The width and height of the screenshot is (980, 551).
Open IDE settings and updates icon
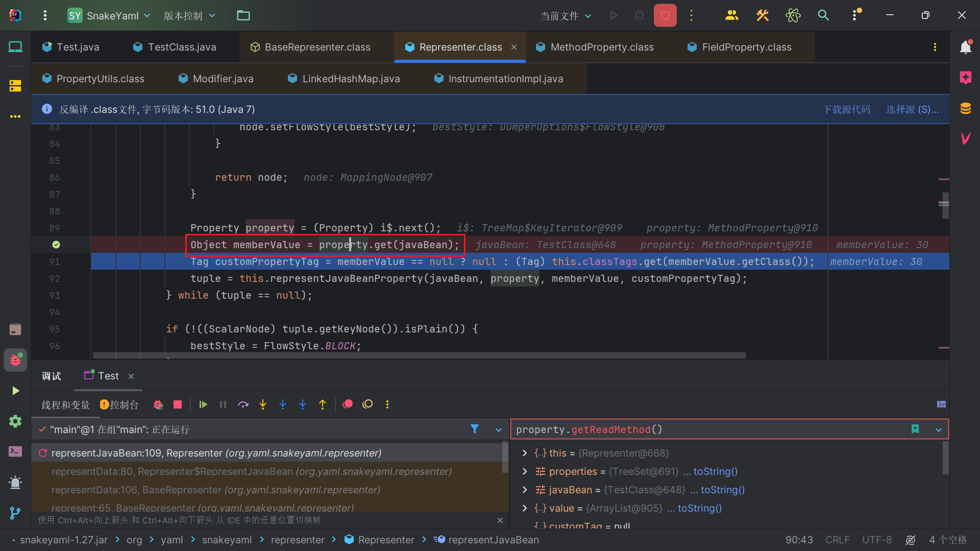tap(855, 15)
